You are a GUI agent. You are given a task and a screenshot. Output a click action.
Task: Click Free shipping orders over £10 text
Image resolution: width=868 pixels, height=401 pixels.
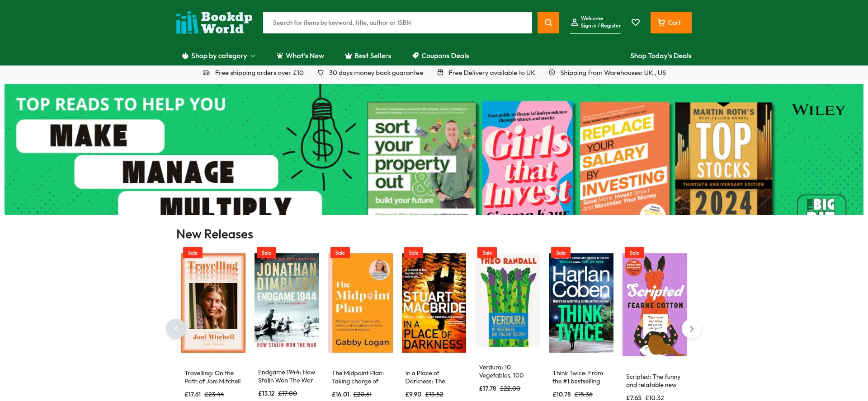click(x=259, y=73)
